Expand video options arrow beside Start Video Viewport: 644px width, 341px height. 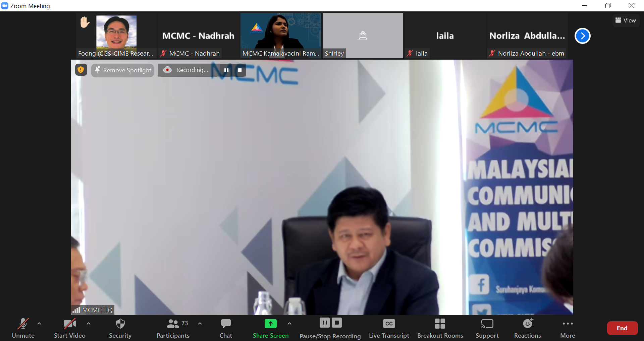point(89,324)
